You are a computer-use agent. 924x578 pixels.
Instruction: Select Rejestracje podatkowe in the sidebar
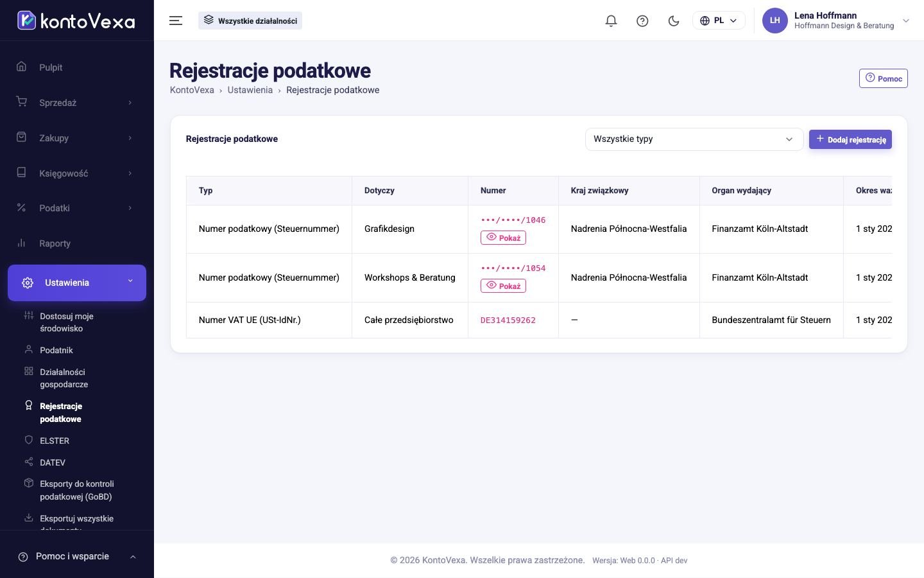click(x=61, y=412)
